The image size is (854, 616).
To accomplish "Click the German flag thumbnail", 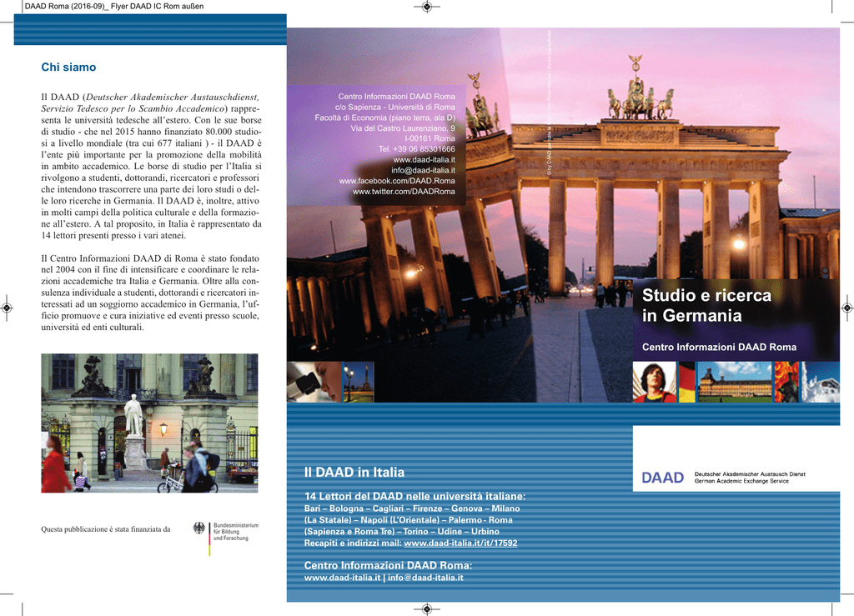I will pos(687,382).
